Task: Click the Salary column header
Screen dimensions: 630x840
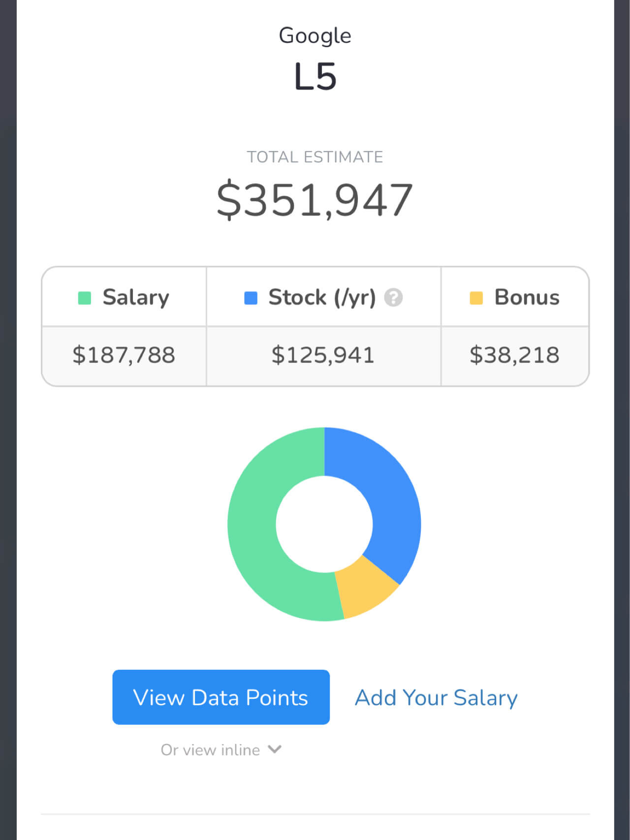Action: point(124,297)
